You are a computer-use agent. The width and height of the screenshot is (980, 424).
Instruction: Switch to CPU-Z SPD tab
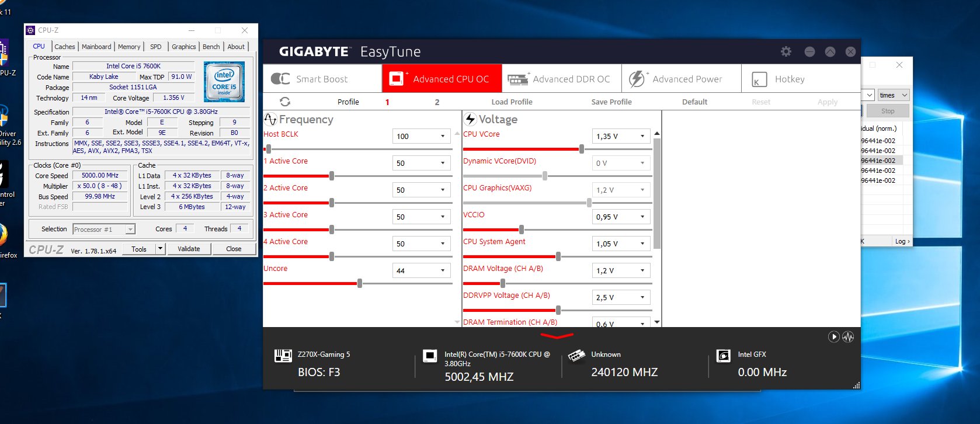pyautogui.click(x=155, y=47)
